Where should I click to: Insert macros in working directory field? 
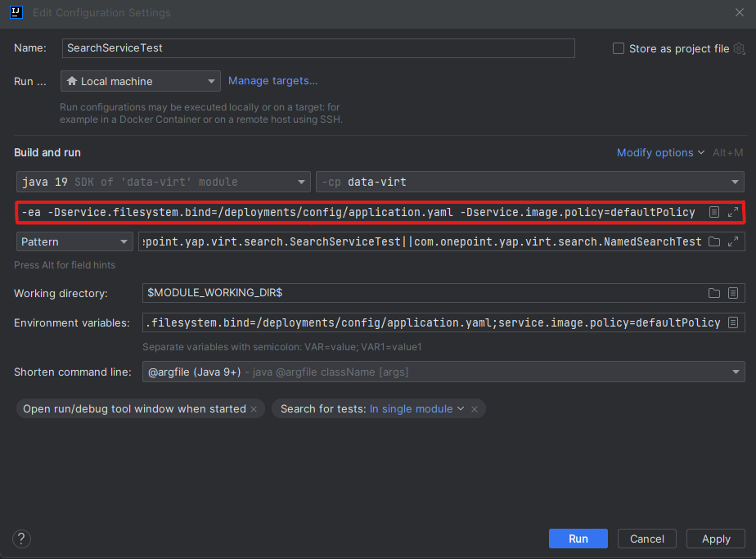733,293
